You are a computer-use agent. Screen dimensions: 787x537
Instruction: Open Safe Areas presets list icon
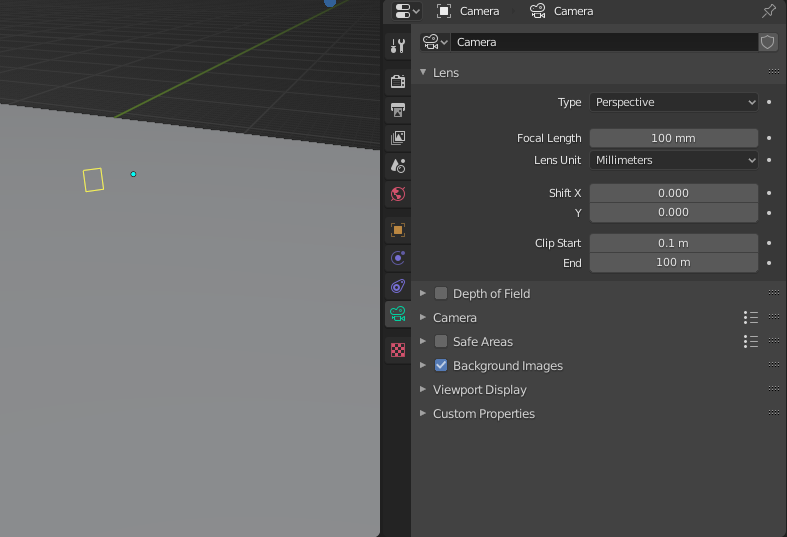pyautogui.click(x=751, y=341)
